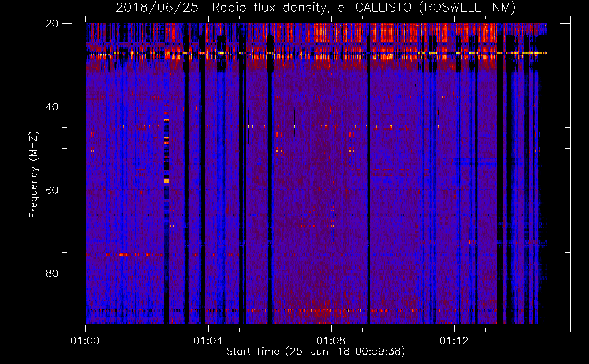Click the '20' frequency tick label

pos(52,24)
